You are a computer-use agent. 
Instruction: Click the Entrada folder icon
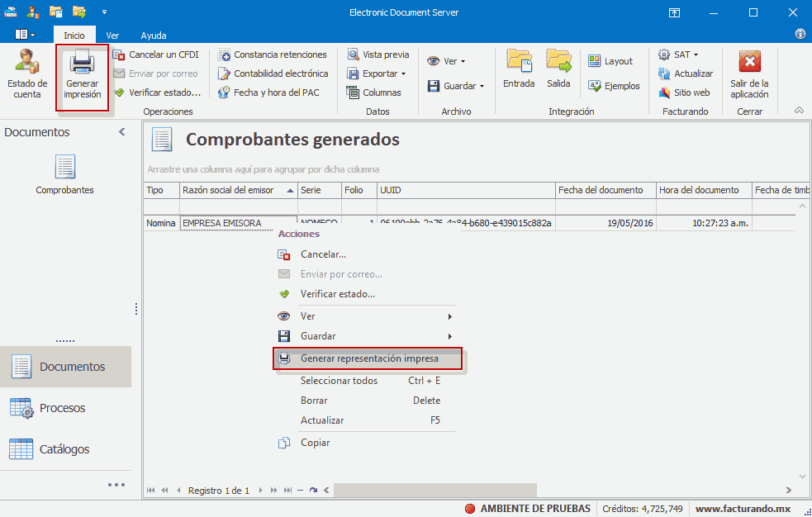tap(519, 63)
